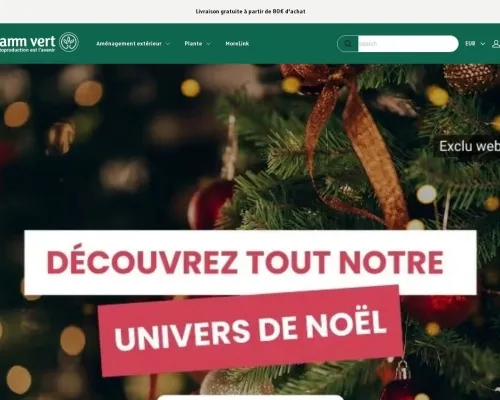The image size is (500, 400).
Task: Focus the search input field
Action: [408, 44]
